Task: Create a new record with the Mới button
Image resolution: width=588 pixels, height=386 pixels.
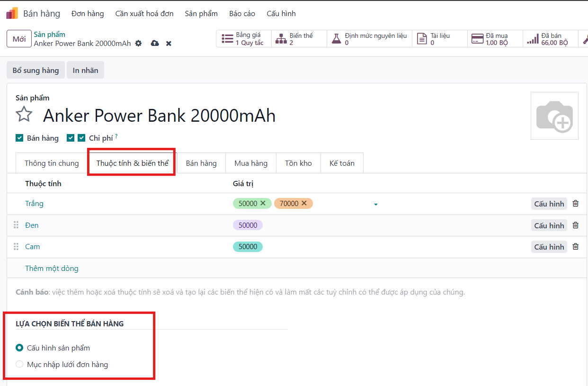Action: pos(19,39)
